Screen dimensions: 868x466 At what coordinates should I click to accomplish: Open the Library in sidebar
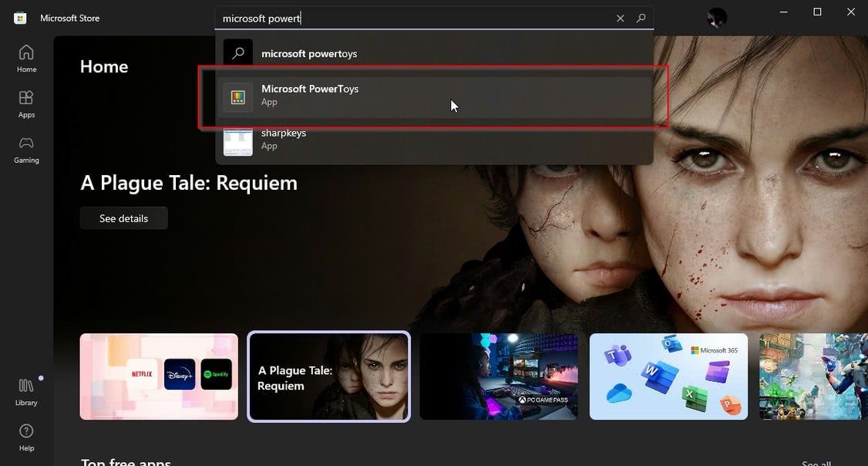tap(26, 391)
